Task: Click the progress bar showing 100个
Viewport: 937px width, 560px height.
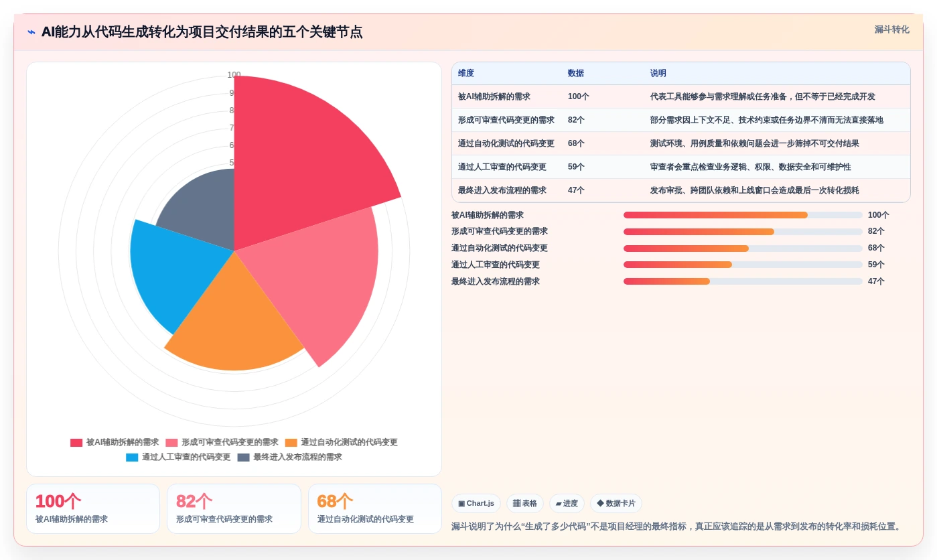Action: click(743, 215)
